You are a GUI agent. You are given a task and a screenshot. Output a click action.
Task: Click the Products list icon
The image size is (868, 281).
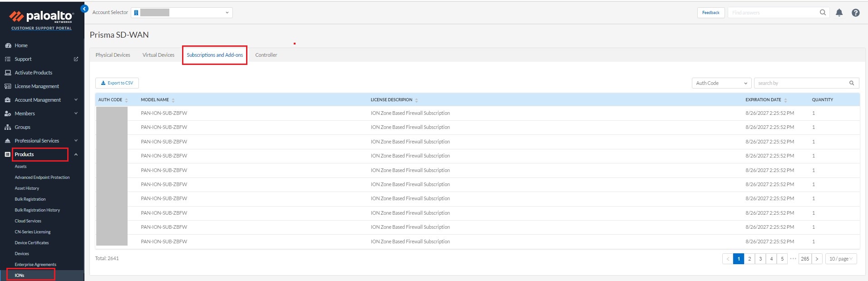point(8,154)
